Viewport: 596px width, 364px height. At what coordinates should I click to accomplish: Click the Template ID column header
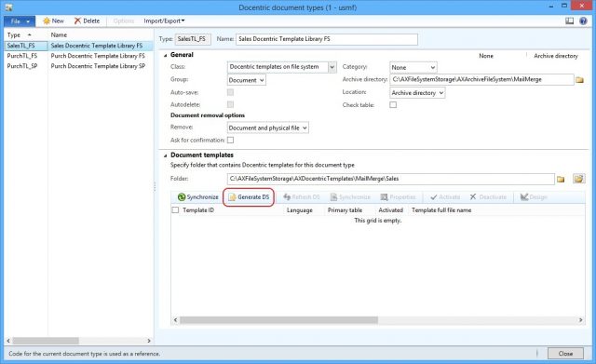[x=198, y=210]
